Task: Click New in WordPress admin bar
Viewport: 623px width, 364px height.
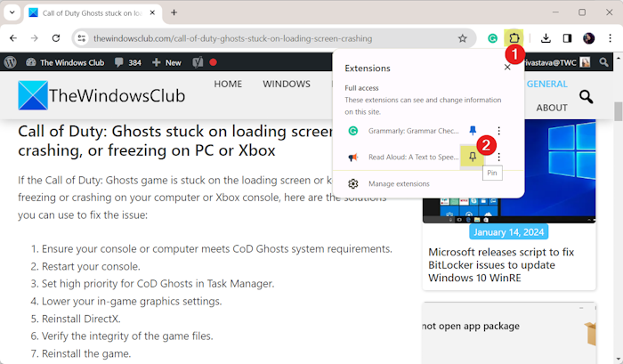Action: (167, 62)
